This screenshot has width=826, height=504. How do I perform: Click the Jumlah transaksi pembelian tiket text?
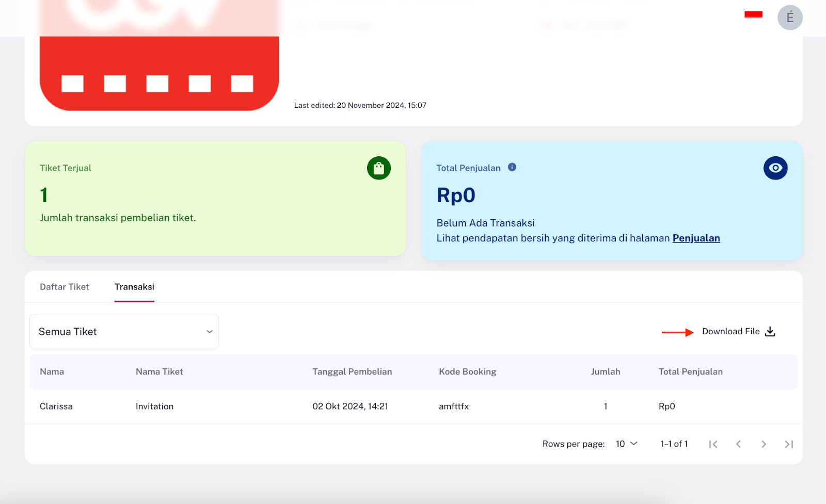pos(118,218)
